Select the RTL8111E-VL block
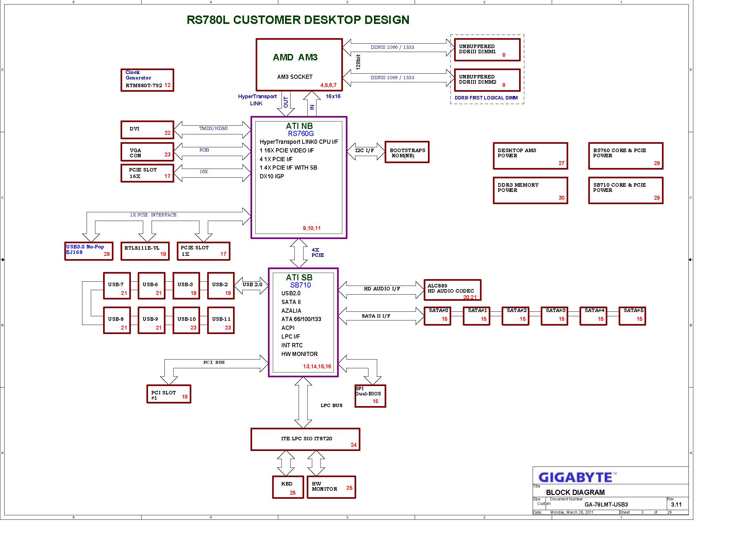 [x=145, y=251]
